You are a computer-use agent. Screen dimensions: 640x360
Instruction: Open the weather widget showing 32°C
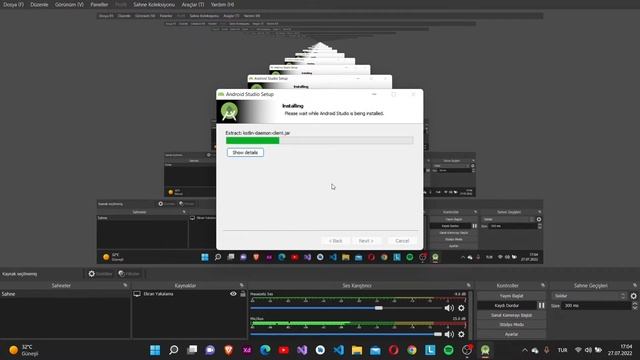tap(24, 350)
